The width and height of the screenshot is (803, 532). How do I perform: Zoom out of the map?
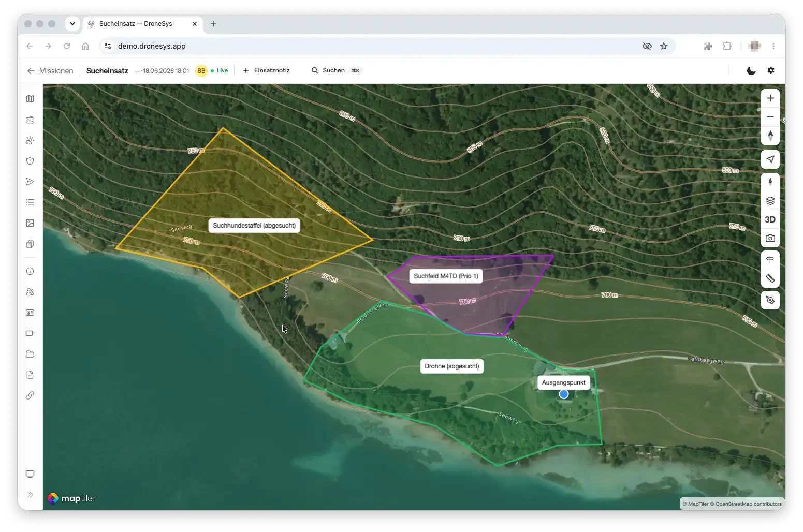coord(770,117)
